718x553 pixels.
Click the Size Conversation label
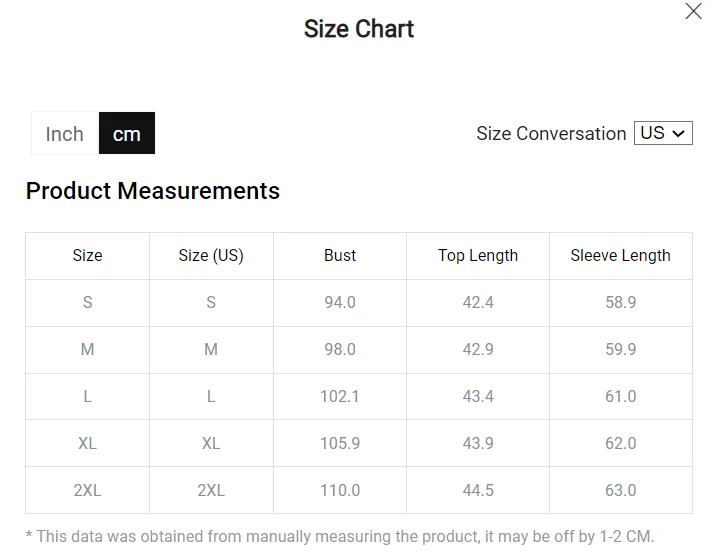click(x=551, y=134)
